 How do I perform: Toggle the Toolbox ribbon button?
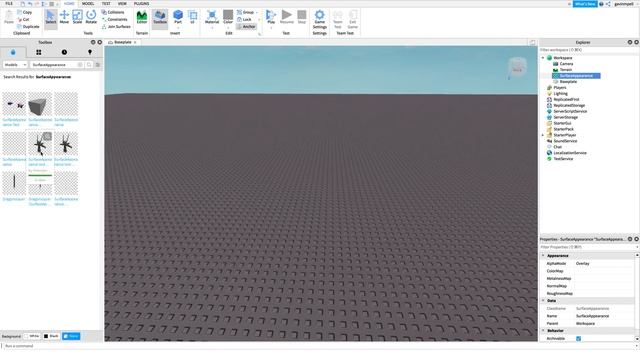click(x=160, y=18)
